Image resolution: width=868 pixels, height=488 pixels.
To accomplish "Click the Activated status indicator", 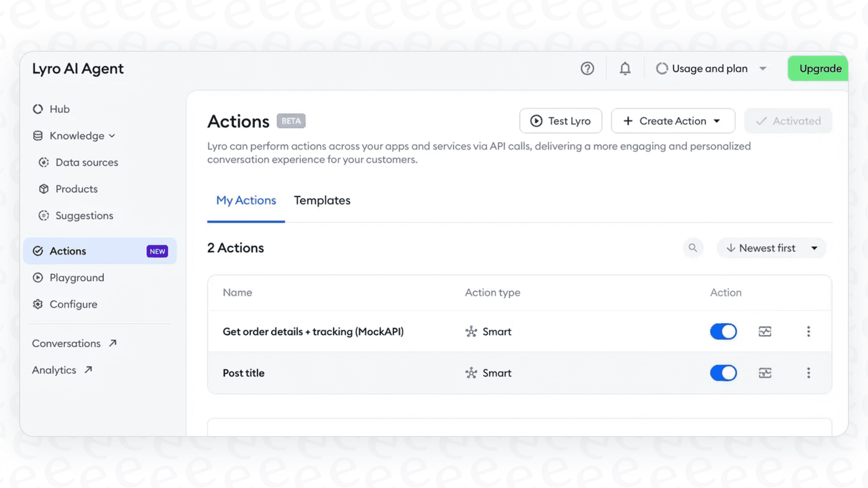I will (x=788, y=121).
